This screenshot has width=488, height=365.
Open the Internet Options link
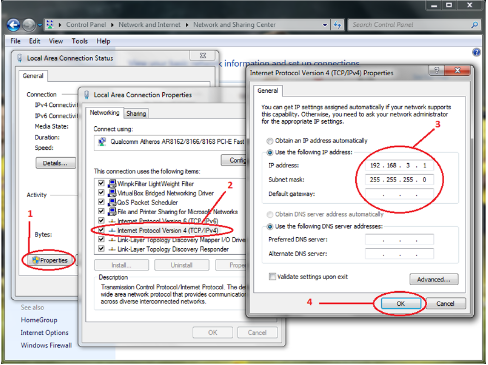(x=44, y=333)
